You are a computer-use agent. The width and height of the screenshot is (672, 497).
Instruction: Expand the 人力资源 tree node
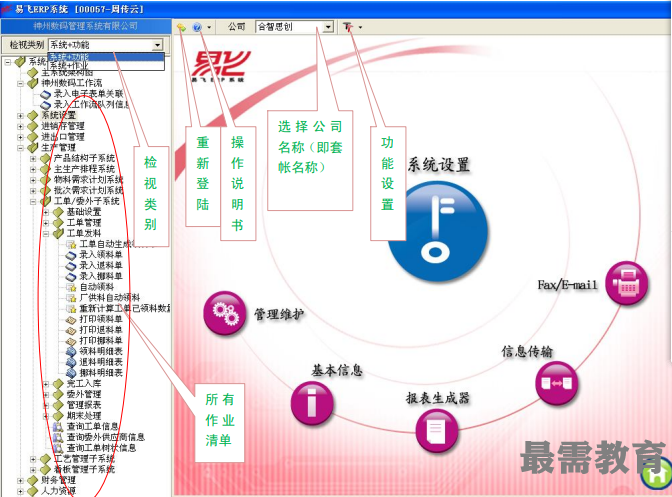tap(20, 491)
